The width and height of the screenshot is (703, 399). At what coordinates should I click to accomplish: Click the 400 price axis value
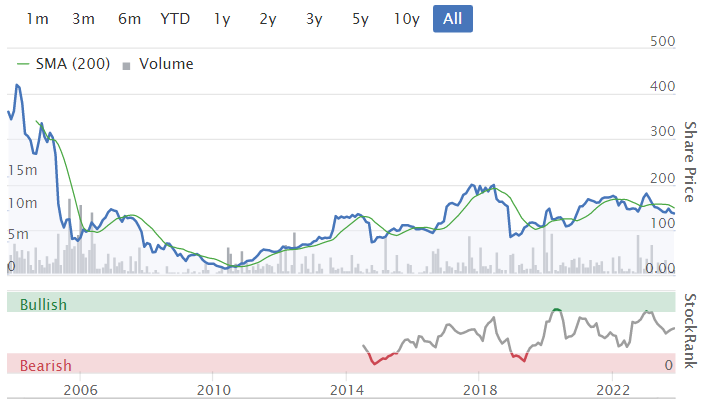click(x=663, y=86)
